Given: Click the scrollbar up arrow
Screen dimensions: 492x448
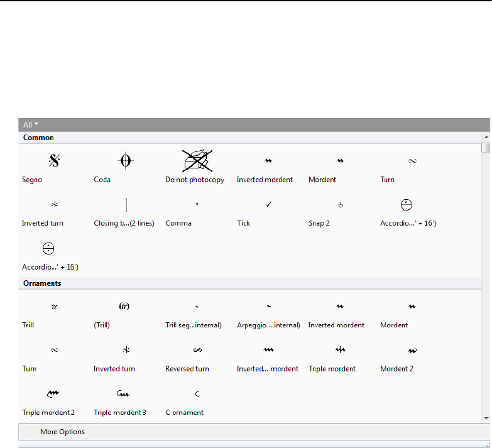Looking at the screenshot, I should click(486, 137).
